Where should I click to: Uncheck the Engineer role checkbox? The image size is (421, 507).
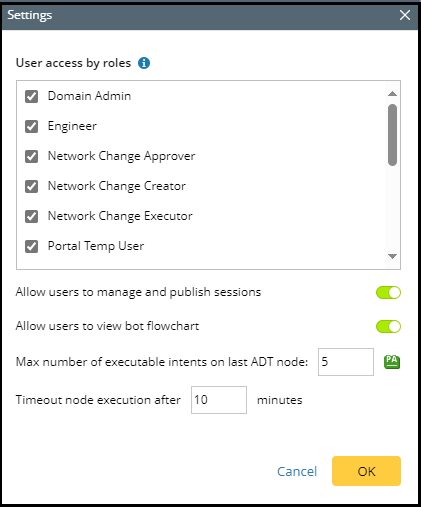pos(32,126)
